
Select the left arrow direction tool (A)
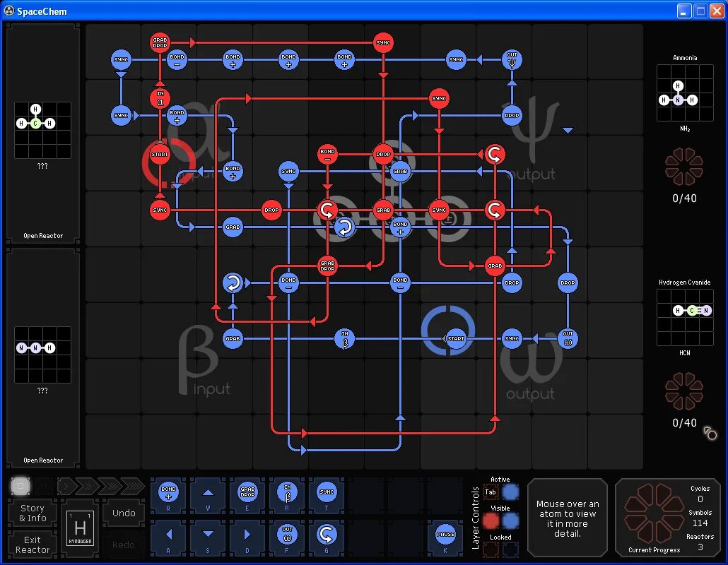pos(168,537)
